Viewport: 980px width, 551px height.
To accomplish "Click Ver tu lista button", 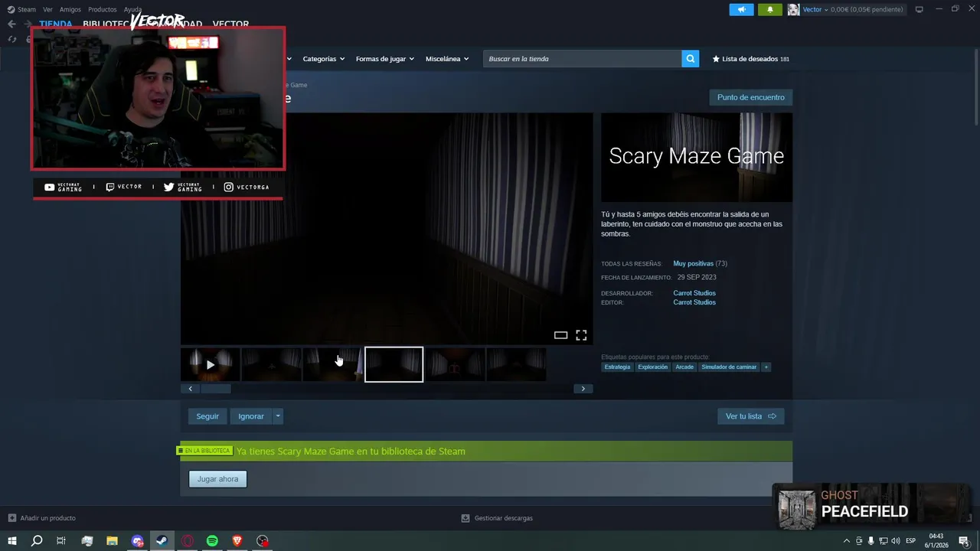I will pyautogui.click(x=750, y=416).
